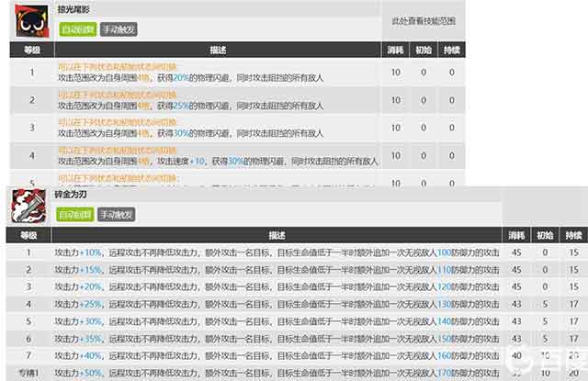The height and width of the screenshot is (381, 588).
Task: Click the 持续 header in the 掠光尾影 table
Action: [451, 50]
